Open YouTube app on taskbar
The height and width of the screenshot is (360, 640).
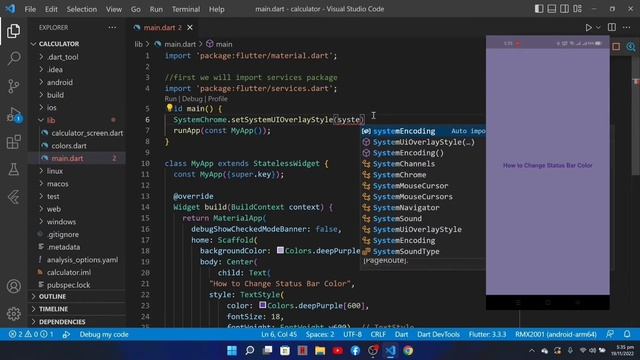tap(338, 351)
